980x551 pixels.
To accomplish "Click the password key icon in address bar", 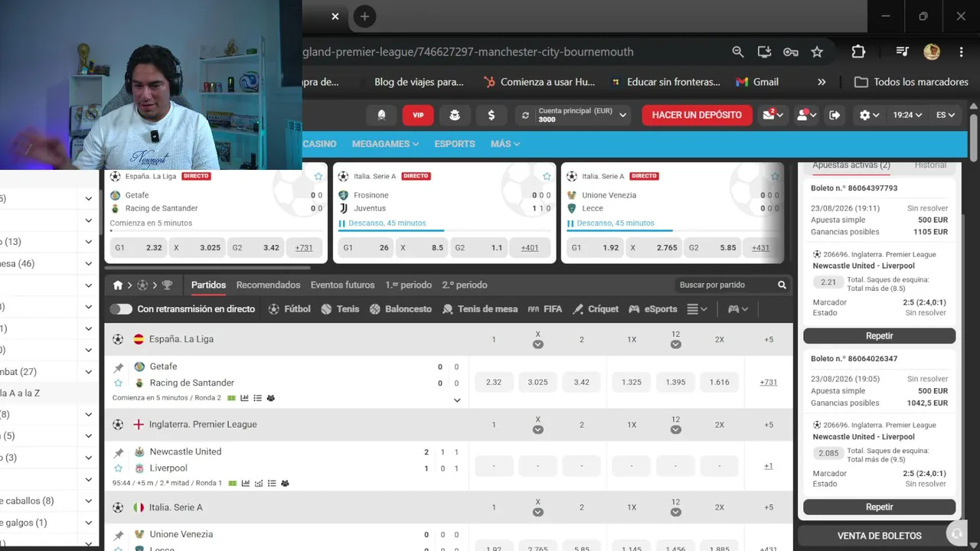I will 791,52.
